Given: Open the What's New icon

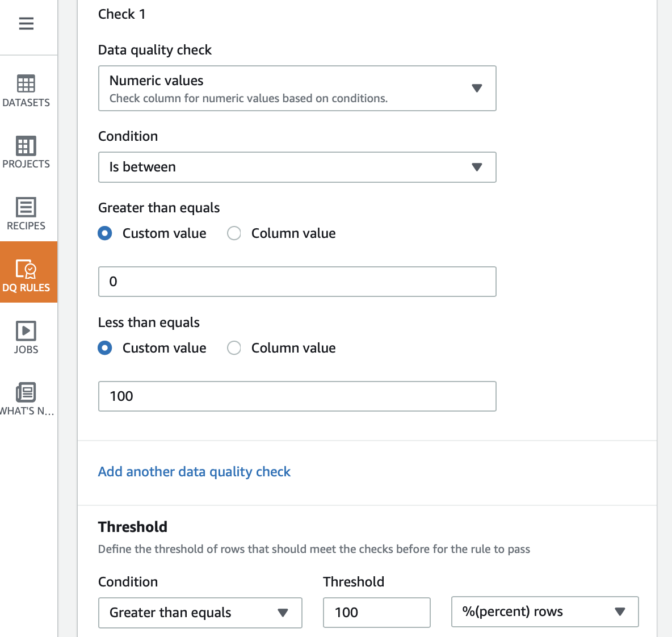Looking at the screenshot, I should tap(26, 392).
